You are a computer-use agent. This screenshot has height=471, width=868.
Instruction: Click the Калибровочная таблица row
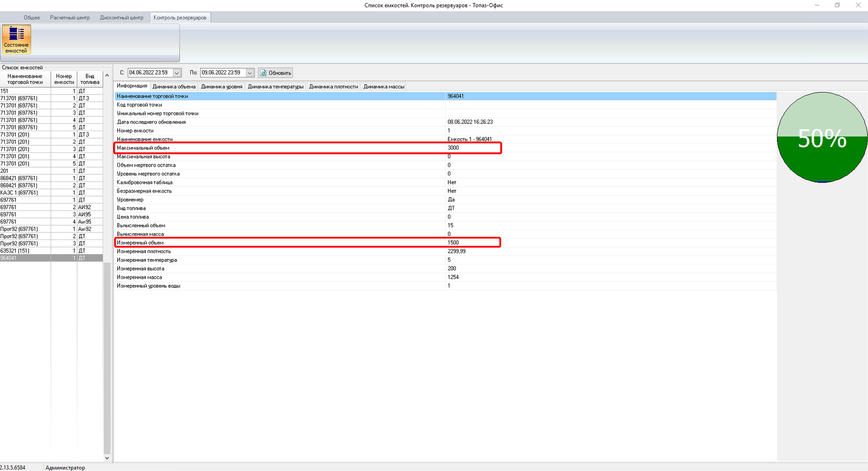(x=446, y=182)
